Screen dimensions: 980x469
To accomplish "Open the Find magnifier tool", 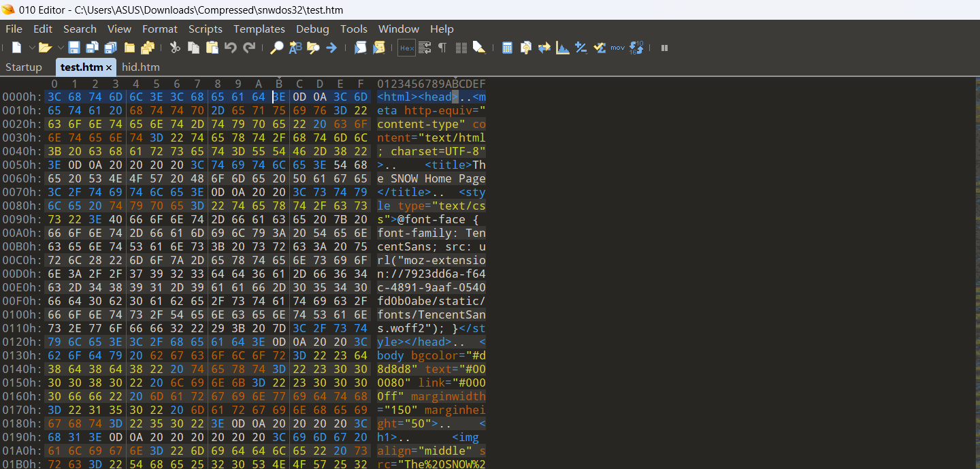I will (277, 48).
